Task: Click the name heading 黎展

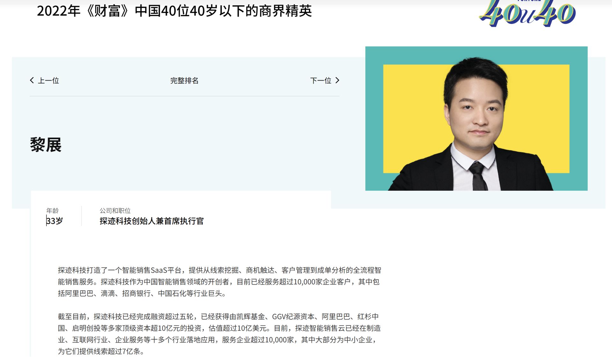Action: (x=46, y=145)
